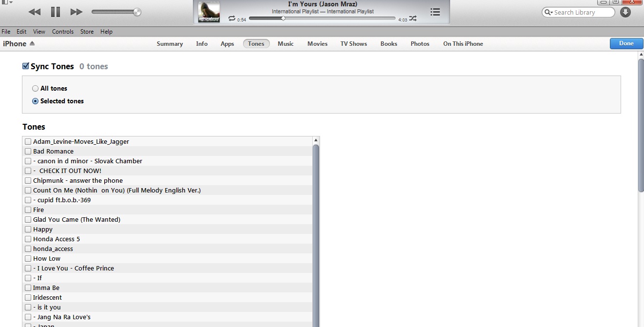Adjust the volume slider
Image resolution: width=644 pixels, height=327 pixels.
116,12
